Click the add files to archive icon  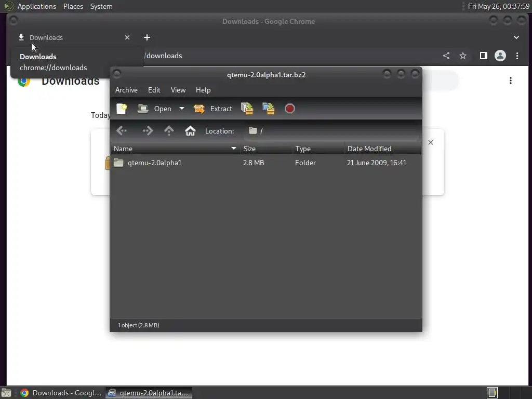(247, 109)
